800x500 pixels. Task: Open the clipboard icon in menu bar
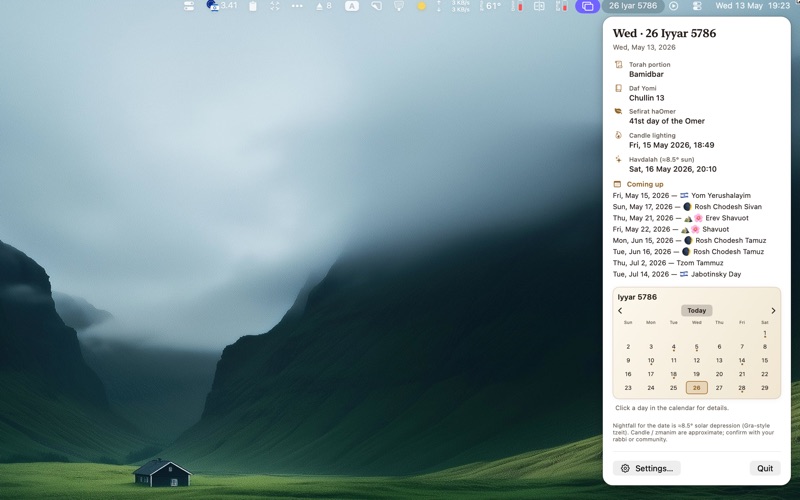(253, 6)
